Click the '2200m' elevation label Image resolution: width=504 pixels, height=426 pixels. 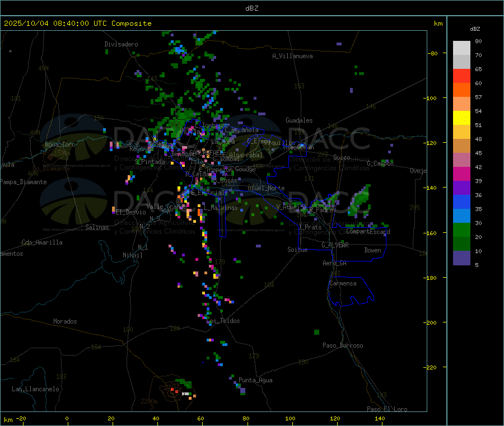click(149, 401)
